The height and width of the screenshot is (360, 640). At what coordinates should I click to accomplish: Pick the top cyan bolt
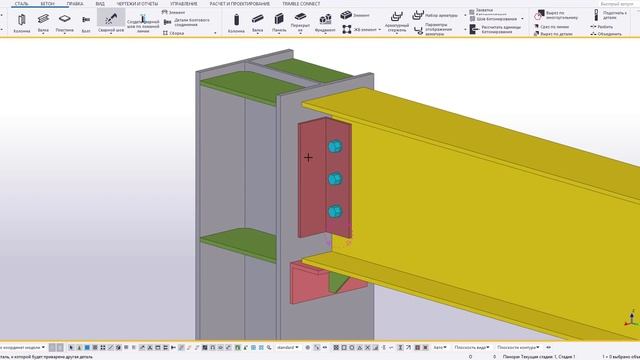coord(335,147)
